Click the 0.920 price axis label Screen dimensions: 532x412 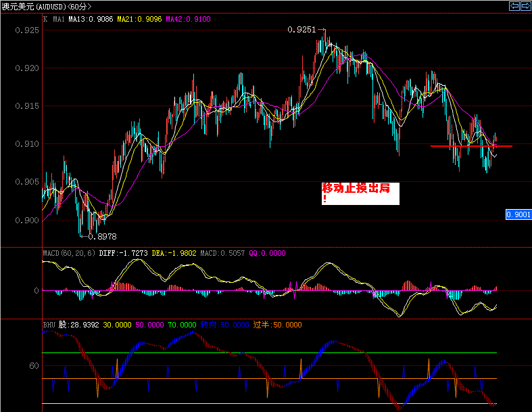click(x=27, y=68)
